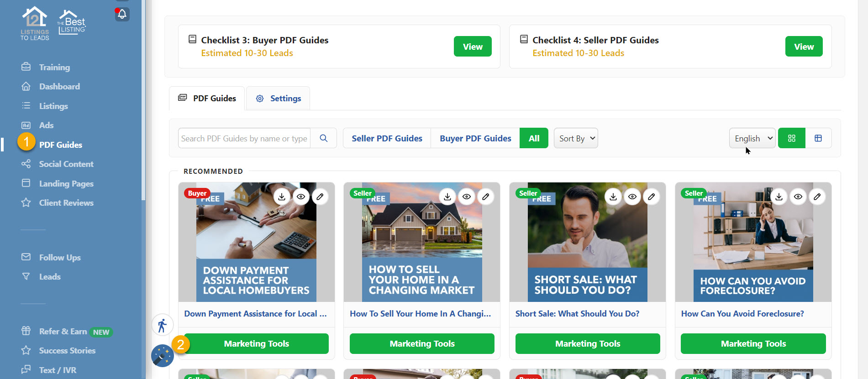Click download icon on Short Sale guide
The image size is (868, 379).
[x=613, y=197]
